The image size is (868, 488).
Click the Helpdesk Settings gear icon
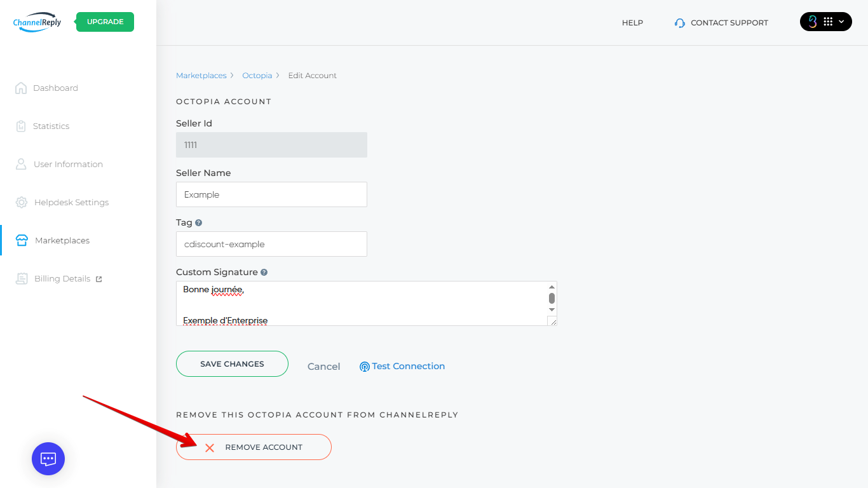(x=22, y=202)
